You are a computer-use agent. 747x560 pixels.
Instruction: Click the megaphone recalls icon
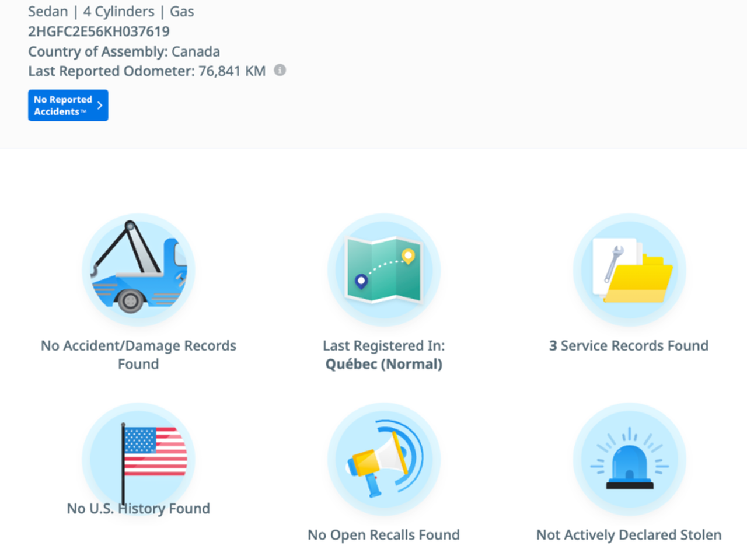[x=383, y=459]
